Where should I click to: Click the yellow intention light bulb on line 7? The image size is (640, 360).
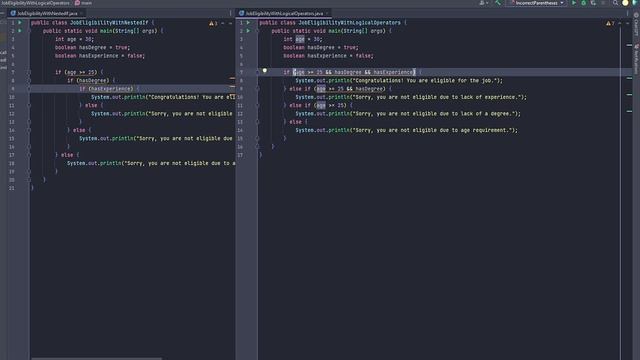point(264,71)
